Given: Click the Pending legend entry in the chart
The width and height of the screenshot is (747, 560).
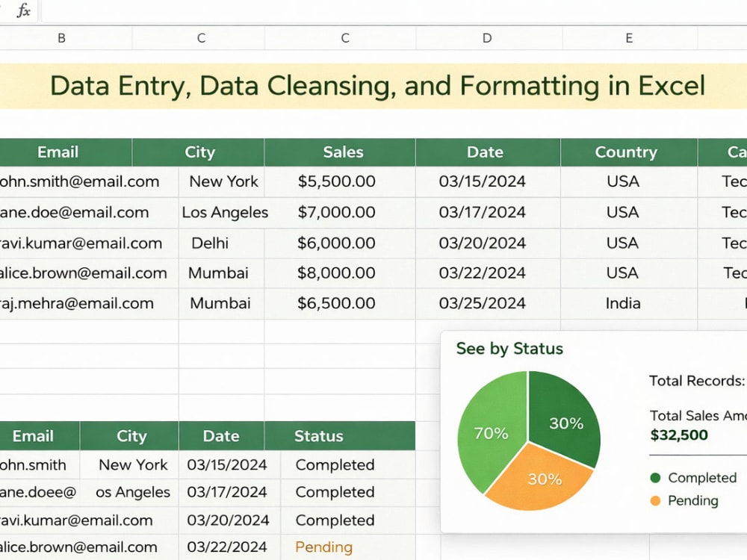Looking at the screenshot, I should pyautogui.click(x=684, y=500).
